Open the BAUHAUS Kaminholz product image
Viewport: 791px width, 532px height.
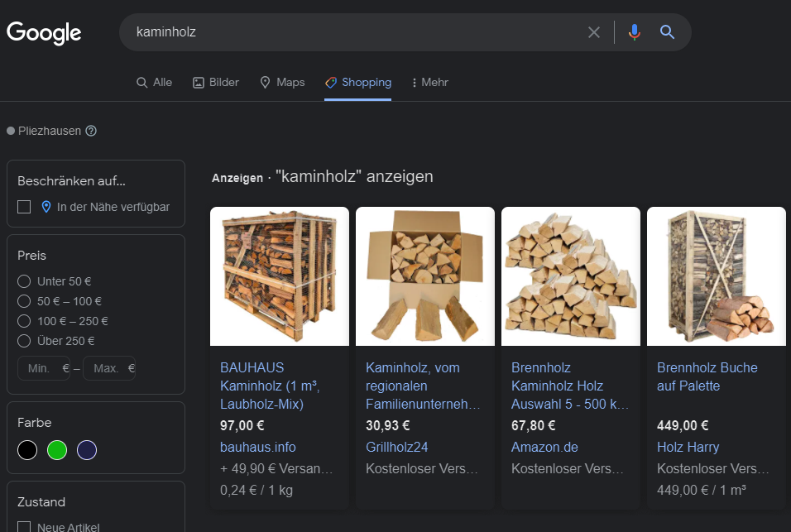[280, 276]
